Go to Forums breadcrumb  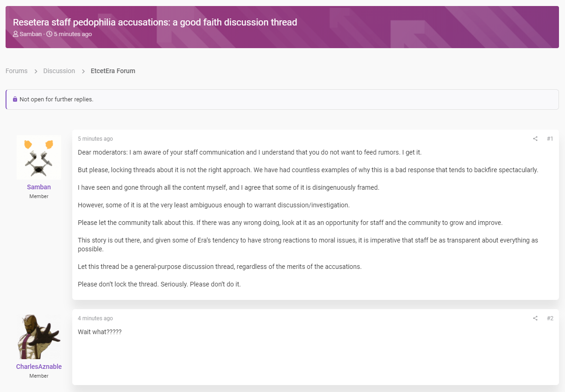click(17, 71)
